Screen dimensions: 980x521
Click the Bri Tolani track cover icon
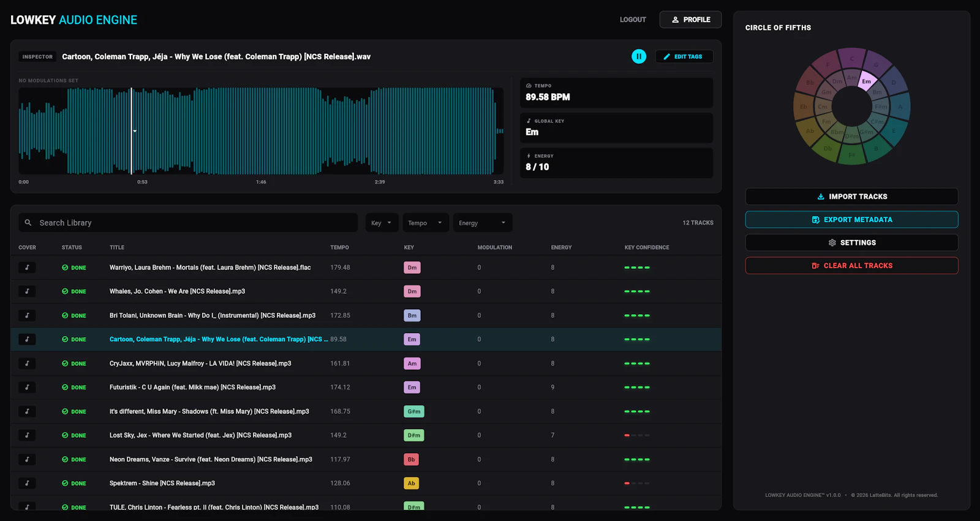tap(27, 315)
